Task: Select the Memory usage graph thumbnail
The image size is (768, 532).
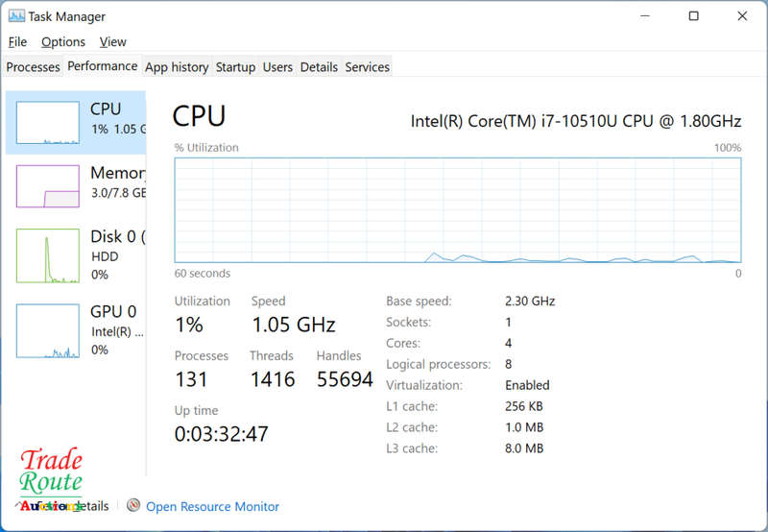Action: (47, 186)
